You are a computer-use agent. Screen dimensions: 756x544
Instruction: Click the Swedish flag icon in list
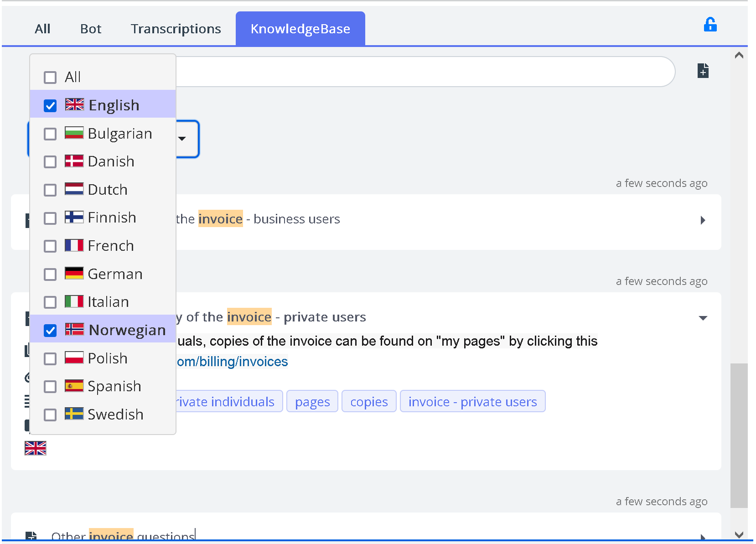[74, 414]
